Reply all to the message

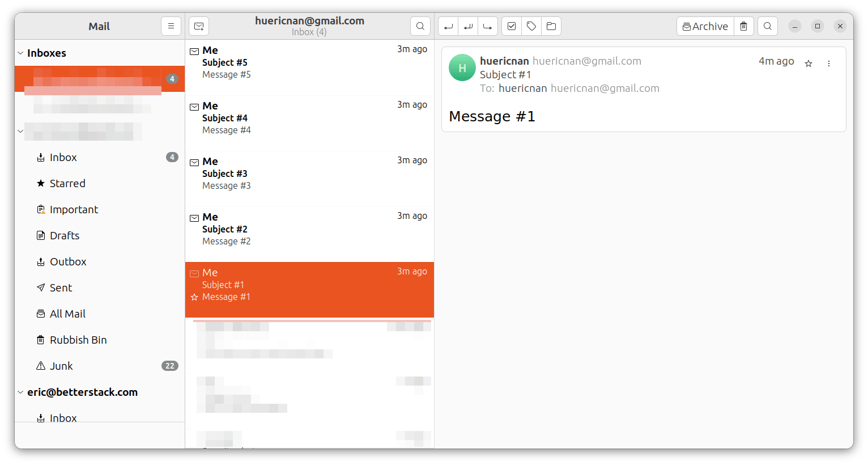(x=468, y=26)
